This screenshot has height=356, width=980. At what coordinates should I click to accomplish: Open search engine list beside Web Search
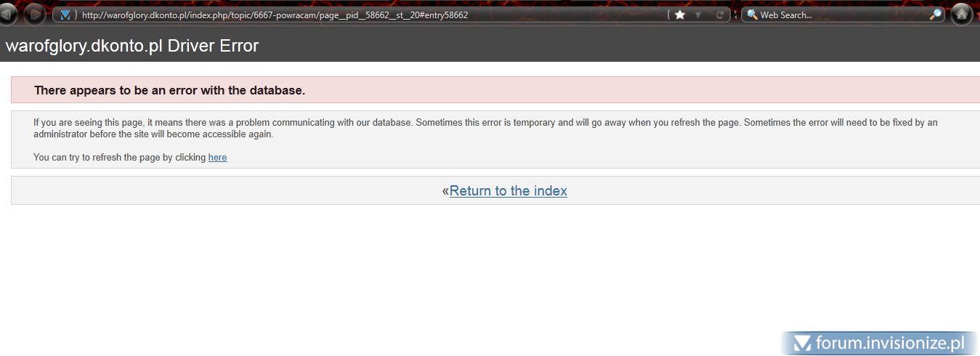[x=753, y=15]
